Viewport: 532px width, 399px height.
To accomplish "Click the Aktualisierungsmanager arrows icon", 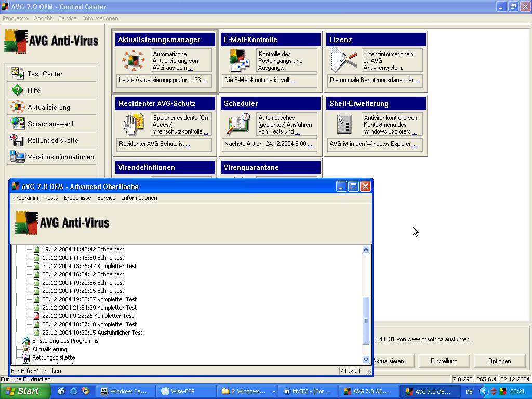I will pyautogui.click(x=134, y=60).
